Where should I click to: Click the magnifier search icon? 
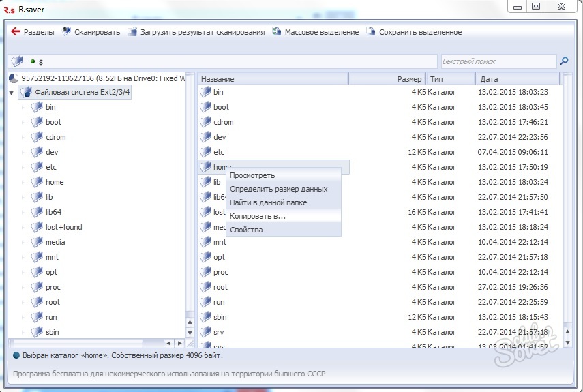(564, 61)
